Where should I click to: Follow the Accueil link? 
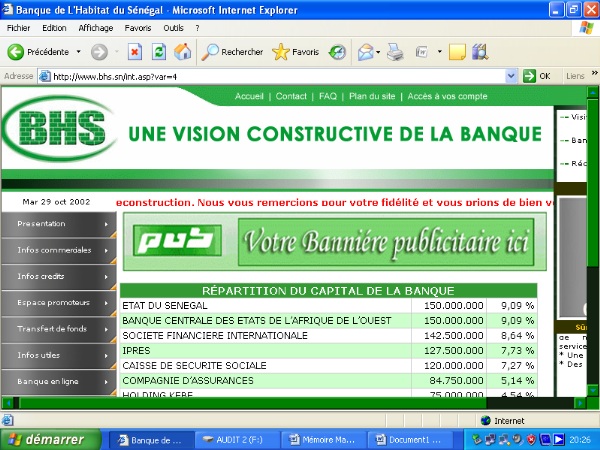[x=249, y=96]
